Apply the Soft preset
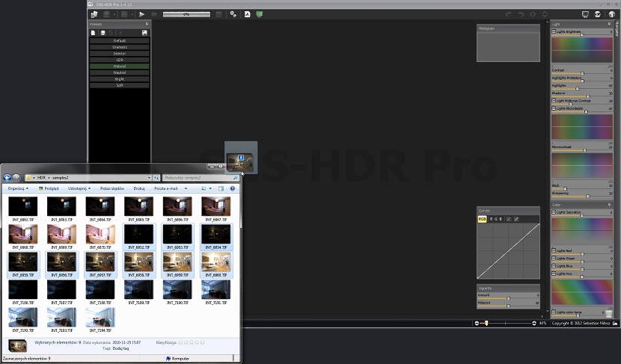 point(120,85)
